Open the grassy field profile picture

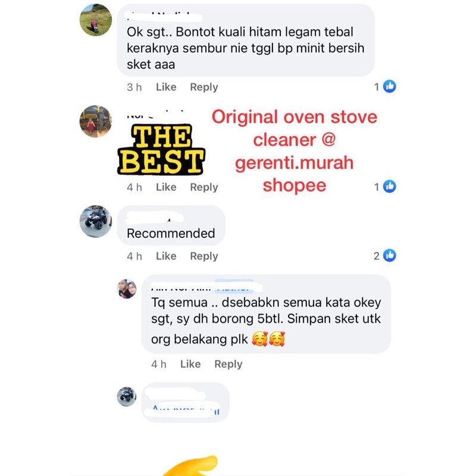[96, 20]
